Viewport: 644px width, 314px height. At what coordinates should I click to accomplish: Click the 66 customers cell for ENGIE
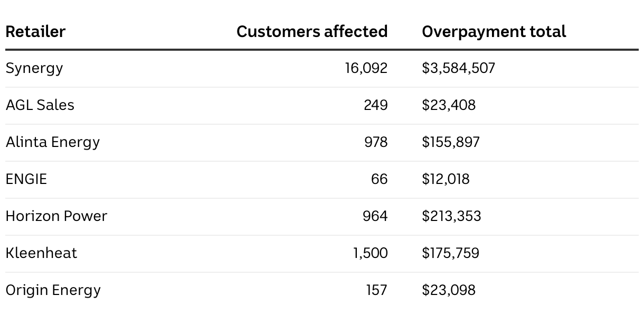(x=379, y=179)
